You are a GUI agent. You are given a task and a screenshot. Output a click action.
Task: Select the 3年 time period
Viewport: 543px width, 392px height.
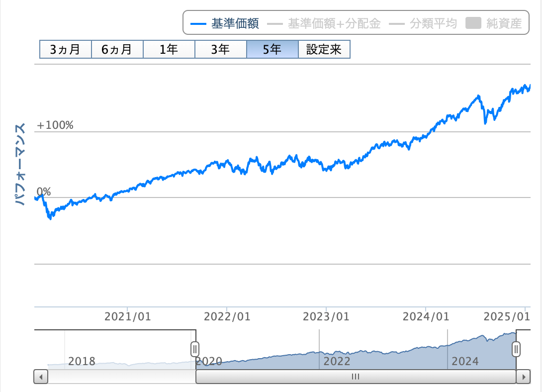[221, 50]
